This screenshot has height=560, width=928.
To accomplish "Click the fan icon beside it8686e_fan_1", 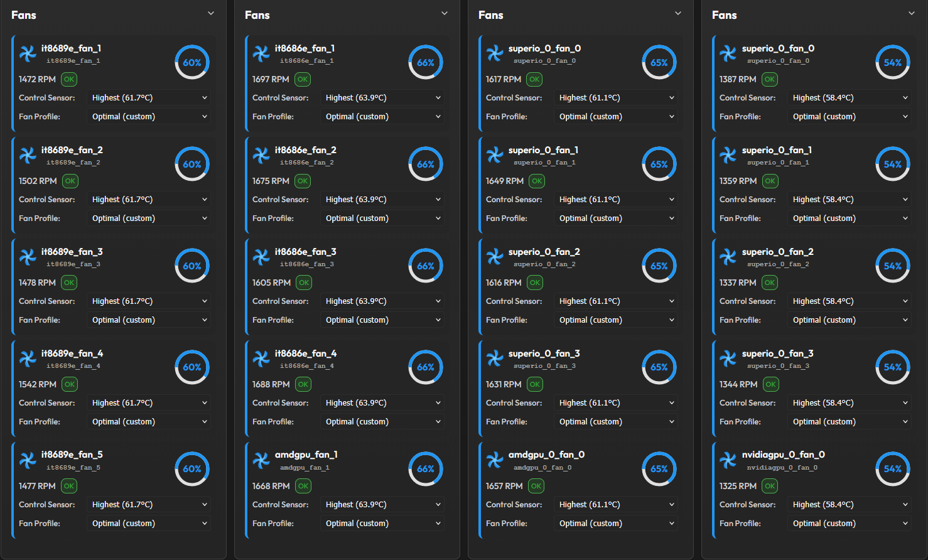I will (x=261, y=54).
